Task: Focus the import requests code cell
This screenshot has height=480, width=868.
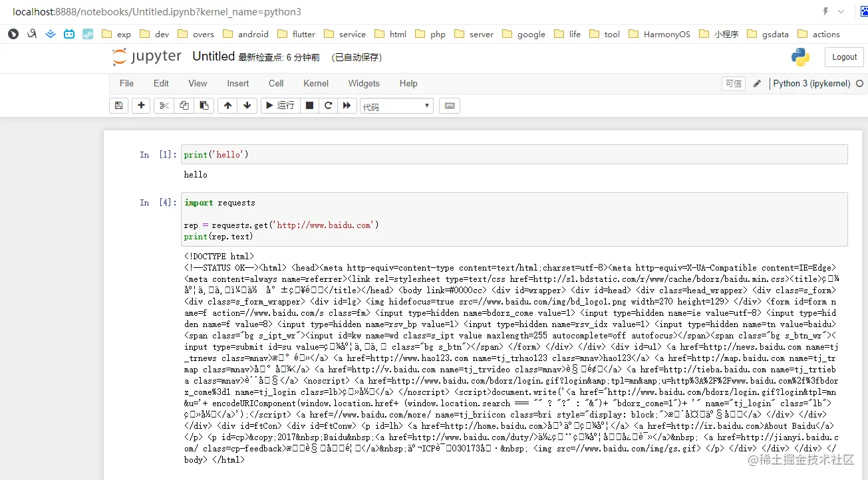Action: tap(514, 219)
